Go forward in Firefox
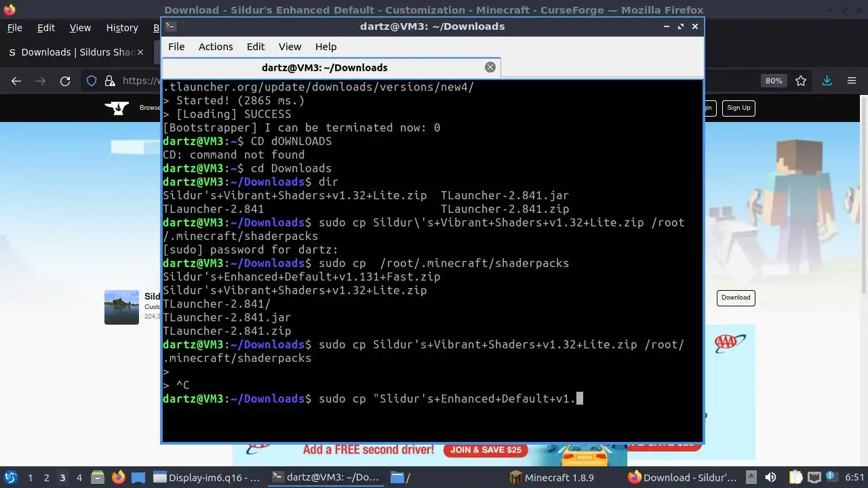 tap(41, 81)
